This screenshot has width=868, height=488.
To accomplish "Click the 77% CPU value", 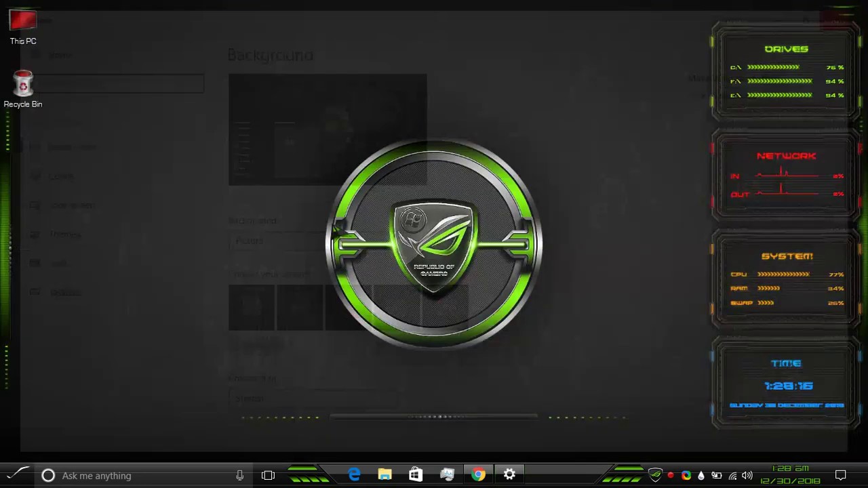I will (x=836, y=274).
